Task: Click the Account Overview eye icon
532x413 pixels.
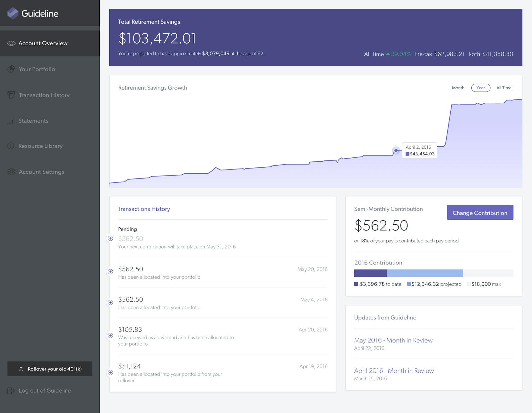Action: coord(11,43)
